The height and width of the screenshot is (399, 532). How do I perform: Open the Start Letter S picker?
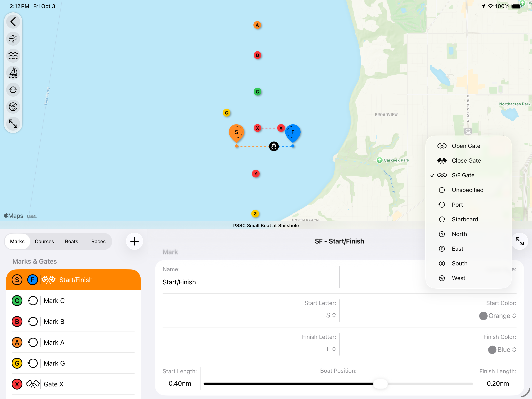pyautogui.click(x=331, y=315)
